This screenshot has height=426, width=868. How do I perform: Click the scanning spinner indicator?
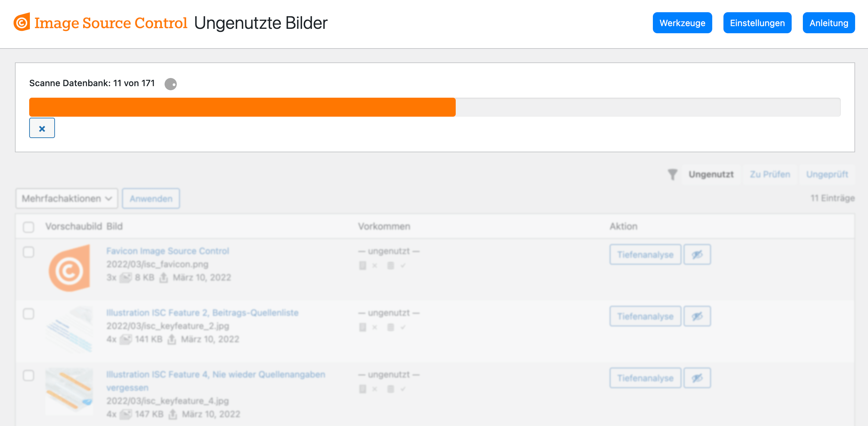170,84
